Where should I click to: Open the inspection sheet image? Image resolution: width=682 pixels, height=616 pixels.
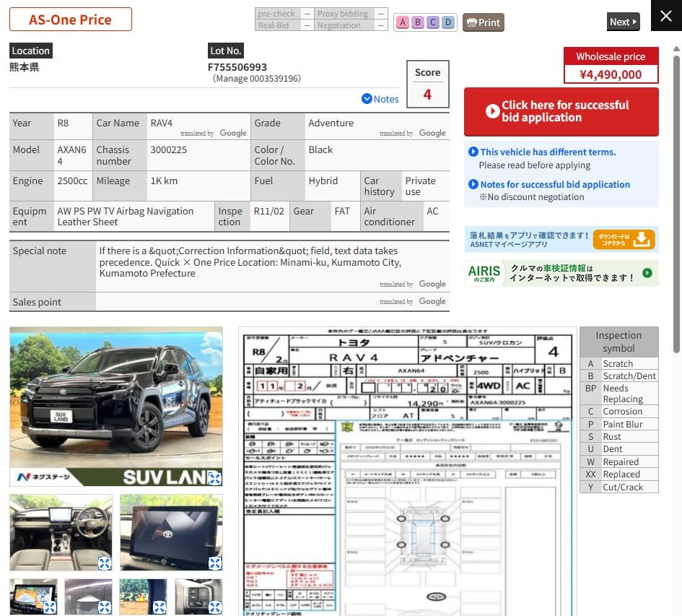point(408,472)
